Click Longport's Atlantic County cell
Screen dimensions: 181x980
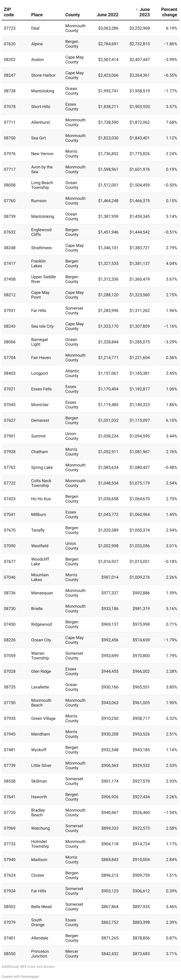(72, 374)
